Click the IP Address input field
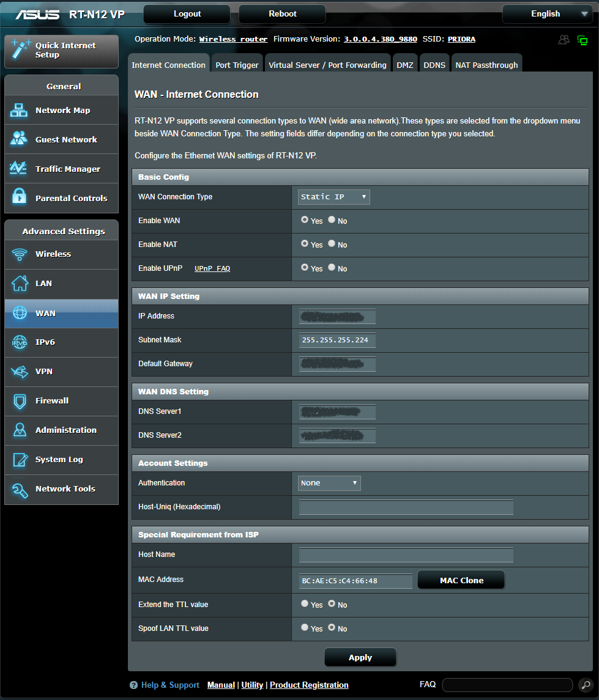 [x=337, y=317]
